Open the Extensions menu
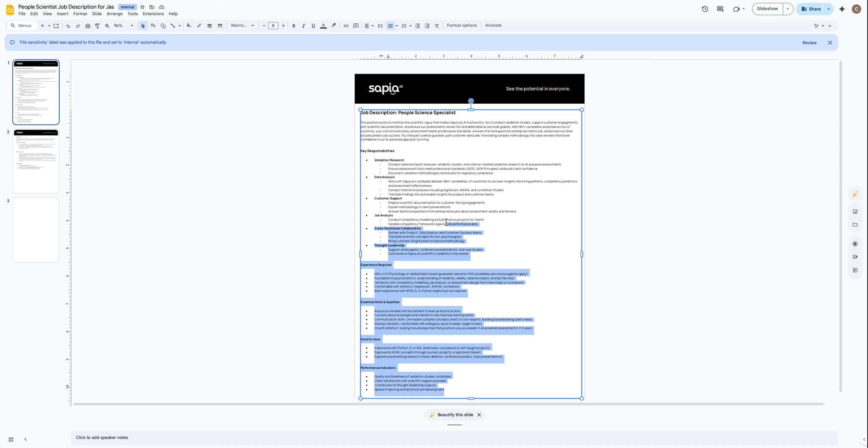 [153, 14]
